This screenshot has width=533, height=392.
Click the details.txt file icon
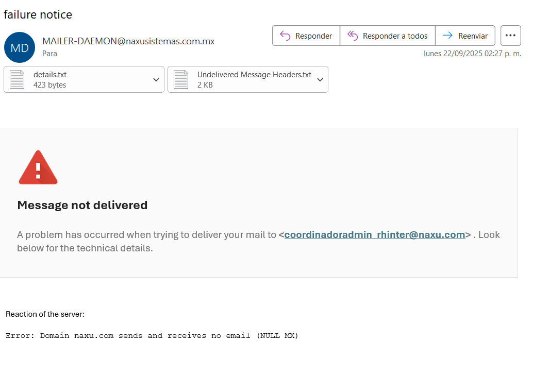point(17,79)
